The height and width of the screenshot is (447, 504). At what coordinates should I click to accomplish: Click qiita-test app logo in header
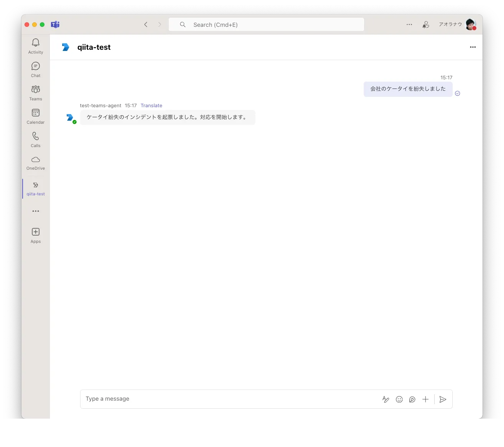(x=66, y=47)
